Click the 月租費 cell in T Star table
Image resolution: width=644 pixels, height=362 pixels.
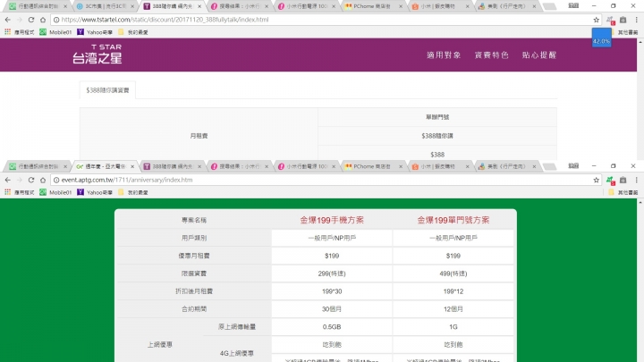pos(199,136)
